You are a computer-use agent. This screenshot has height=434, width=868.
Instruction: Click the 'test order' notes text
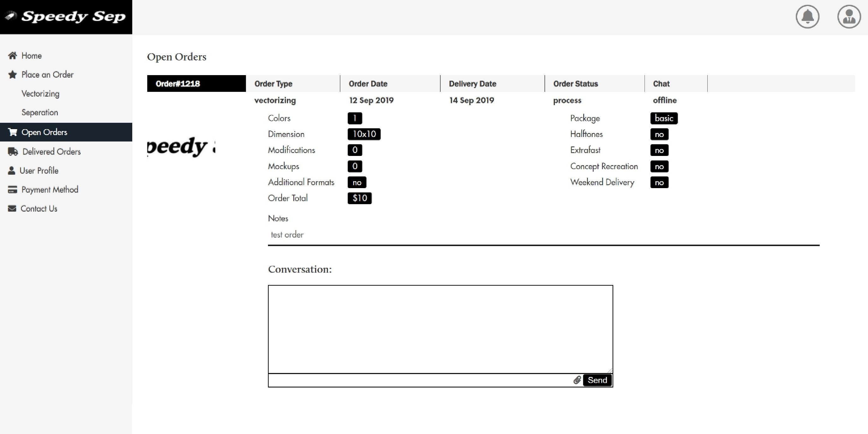287,235
